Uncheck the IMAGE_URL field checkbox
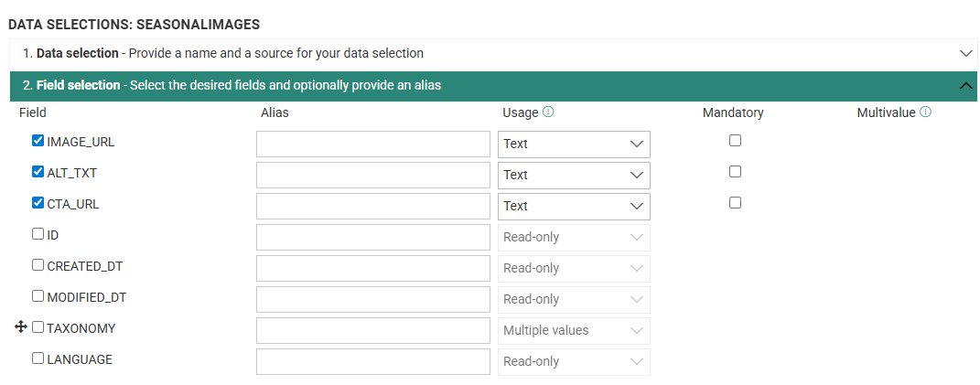 pos(38,141)
